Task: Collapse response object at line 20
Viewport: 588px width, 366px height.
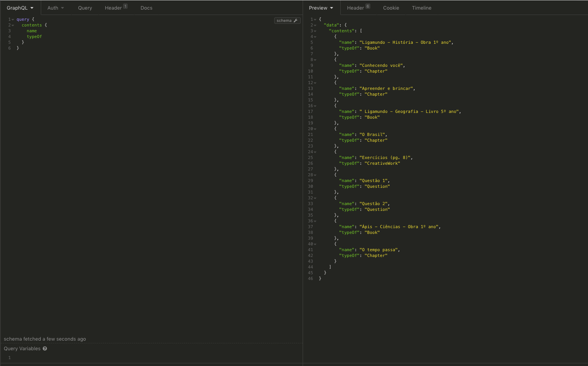Action: [315, 129]
